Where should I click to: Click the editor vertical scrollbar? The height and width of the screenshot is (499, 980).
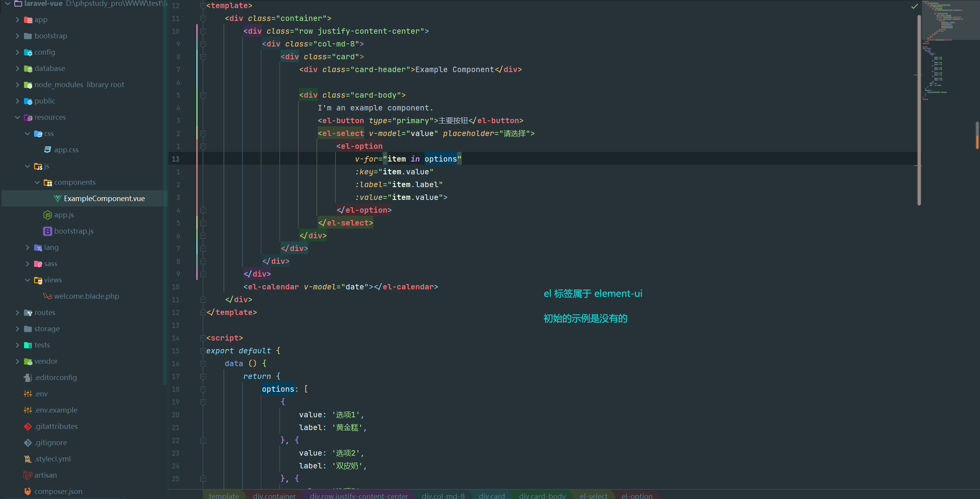click(x=919, y=108)
